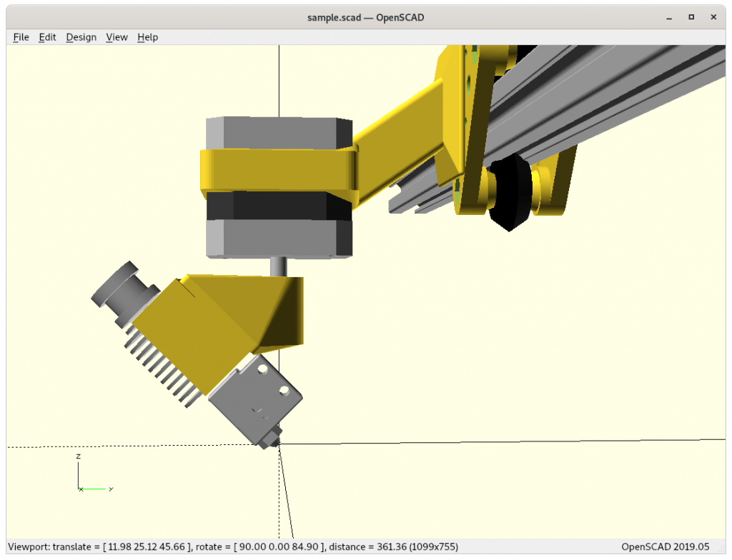This screenshot has height=560, width=732.
Task: Click the OpenSCAD 2019.05 version label
Action: point(666,547)
